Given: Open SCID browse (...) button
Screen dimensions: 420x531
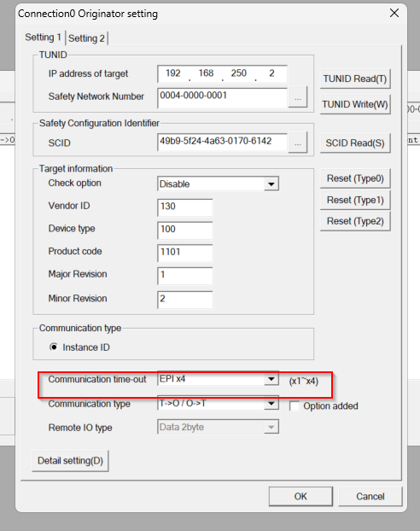Looking at the screenshot, I should (x=298, y=143).
